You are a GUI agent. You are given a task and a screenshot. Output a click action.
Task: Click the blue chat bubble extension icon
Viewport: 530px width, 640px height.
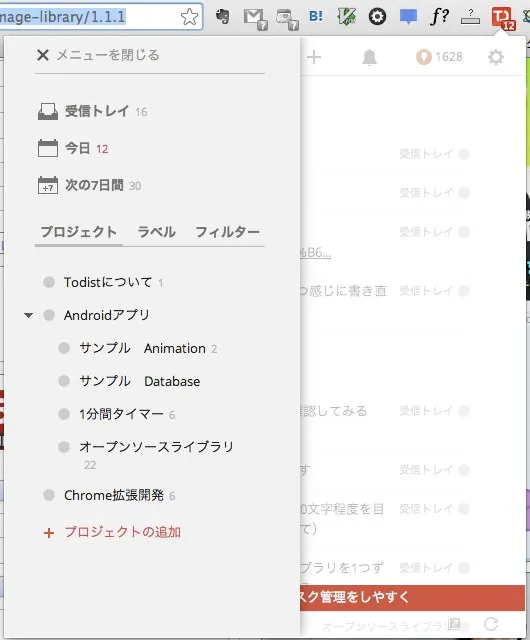click(x=408, y=17)
